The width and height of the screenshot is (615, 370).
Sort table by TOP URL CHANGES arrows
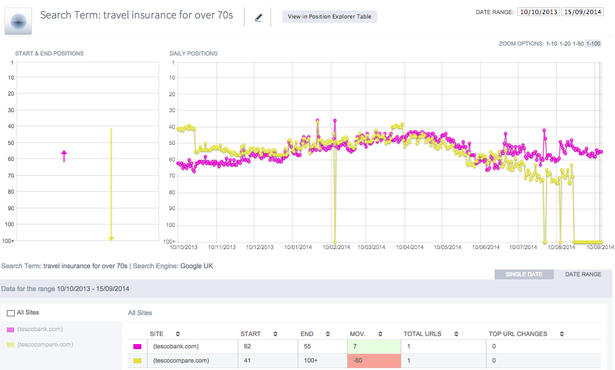click(562, 334)
